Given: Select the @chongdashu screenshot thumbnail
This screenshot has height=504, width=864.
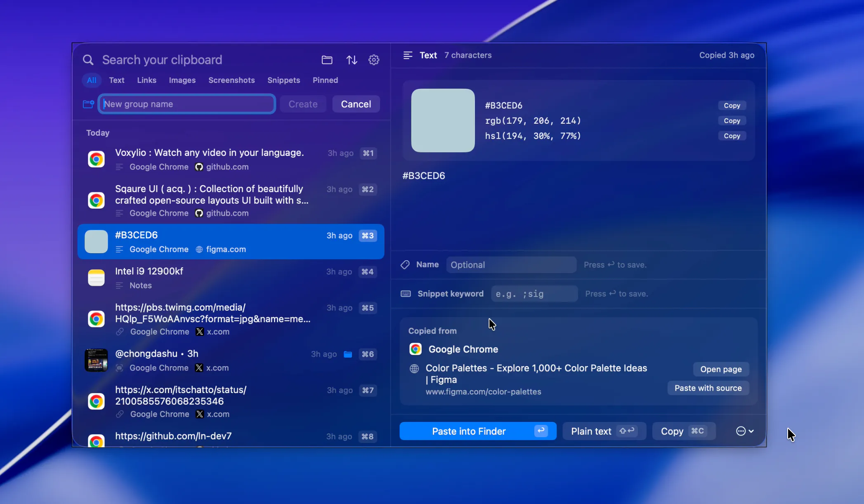Looking at the screenshot, I should (x=96, y=360).
